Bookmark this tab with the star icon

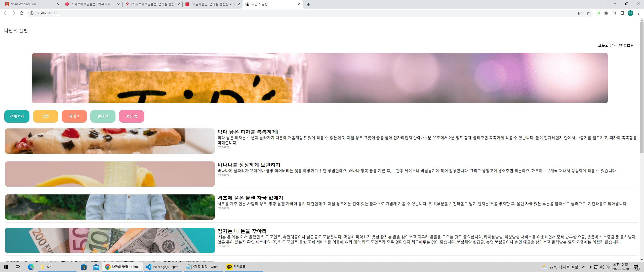point(588,13)
